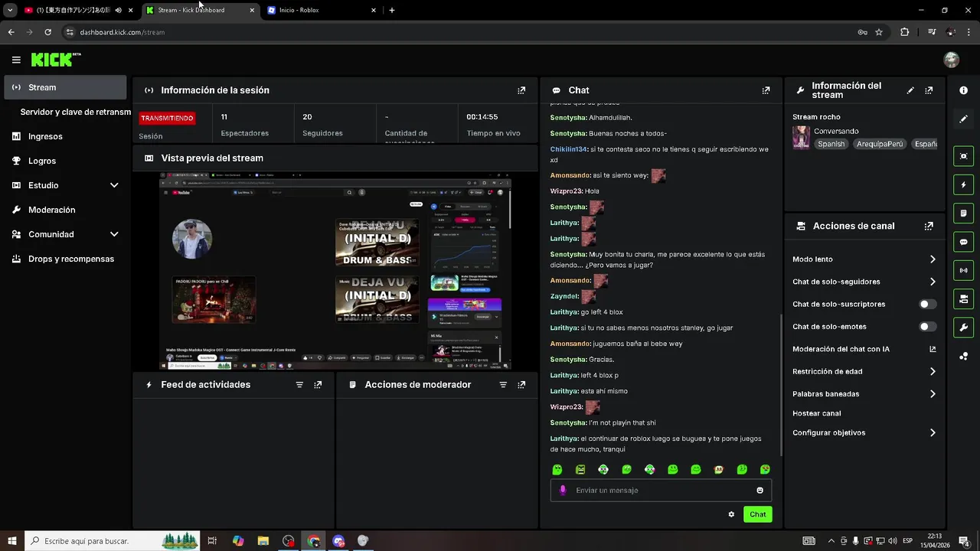Image resolution: width=980 pixels, height=551 pixels.
Task: Pop out the Información de la sesión panel
Action: pyautogui.click(x=521, y=90)
